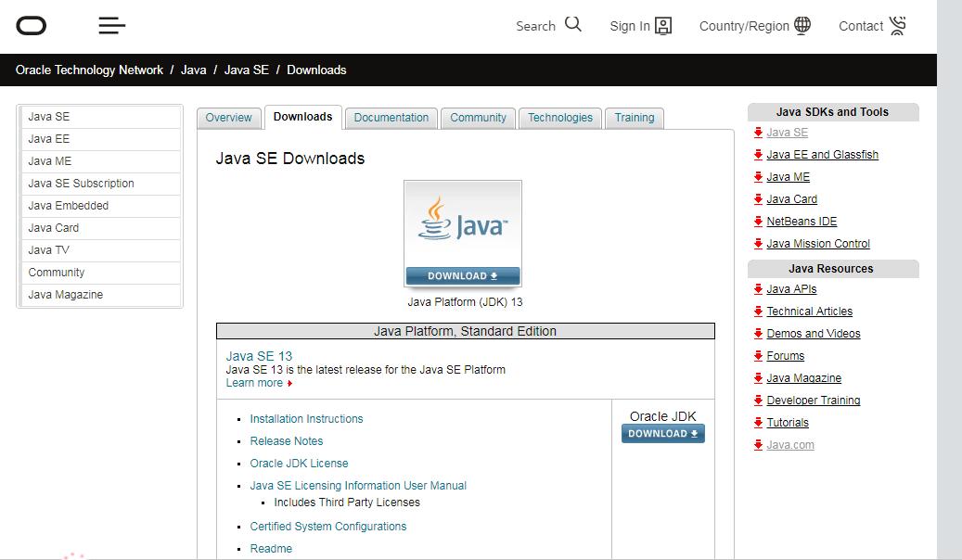Click the download arrow beside NetBeans IDE
Image resolution: width=962 pixels, height=560 pixels.
(x=758, y=222)
